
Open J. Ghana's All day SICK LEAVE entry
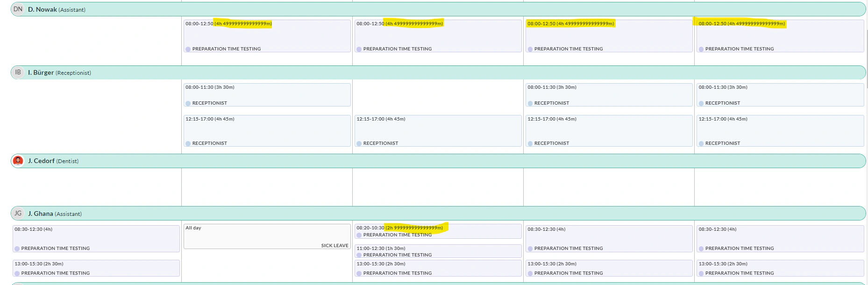click(x=267, y=236)
